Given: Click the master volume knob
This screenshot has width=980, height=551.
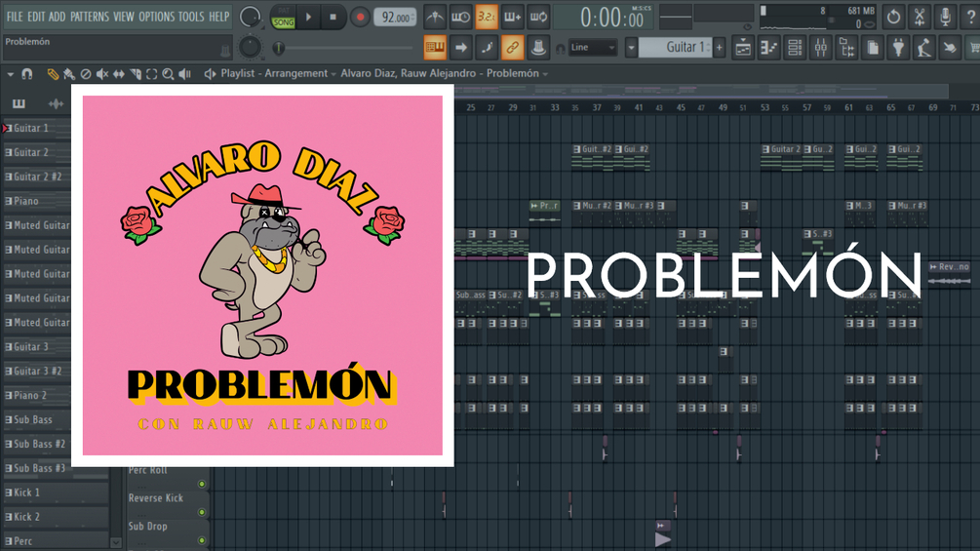Looking at the screenshot, I should (250, 17).
